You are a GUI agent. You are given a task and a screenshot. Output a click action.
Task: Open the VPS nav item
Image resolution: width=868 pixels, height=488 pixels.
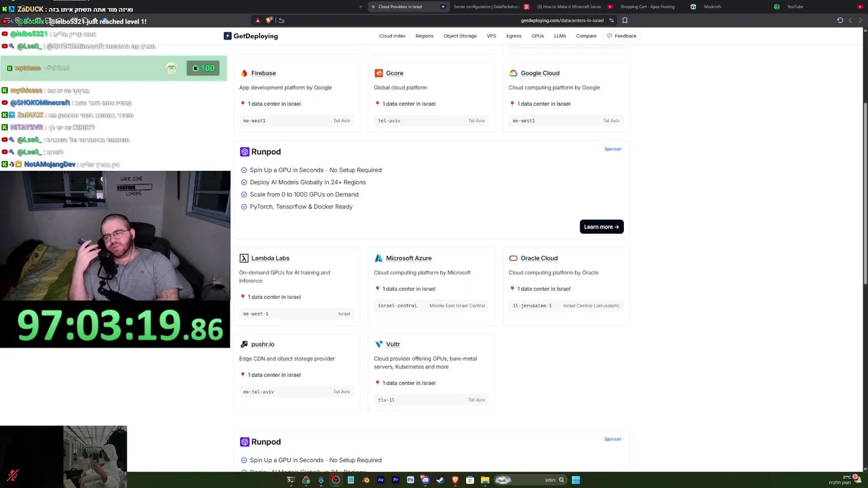click(491, 36)
